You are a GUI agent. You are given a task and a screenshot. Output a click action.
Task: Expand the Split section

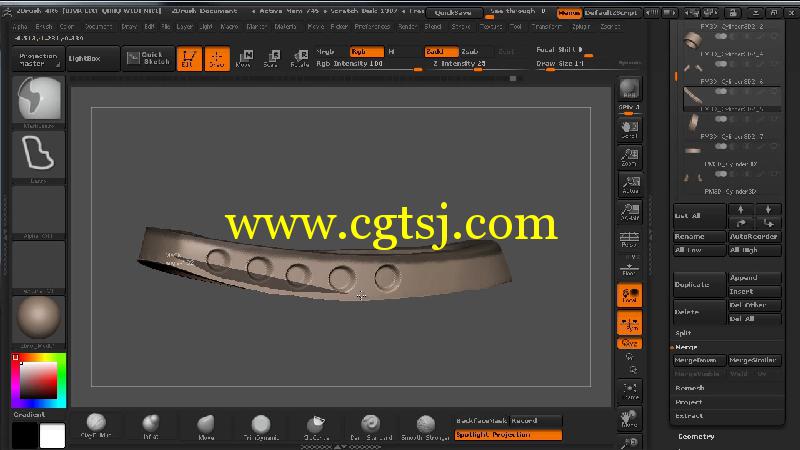pos(683,333)
